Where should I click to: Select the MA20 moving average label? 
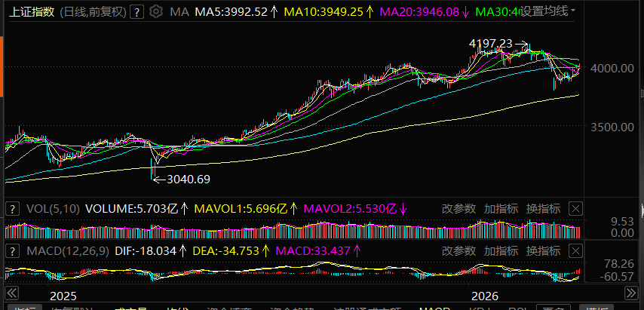click(x=419, y=12)
